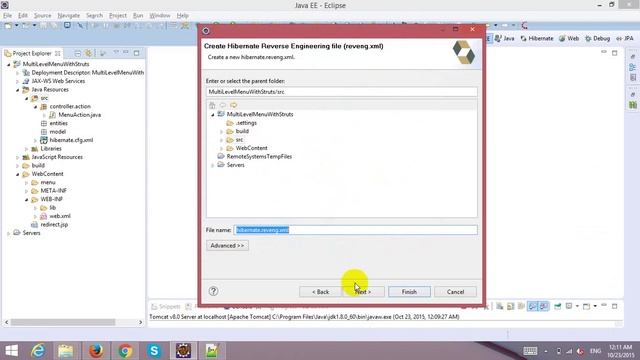Open the Snippets tab in bottom panel
The height and width of the screenshot is (360, 640).
166,307
